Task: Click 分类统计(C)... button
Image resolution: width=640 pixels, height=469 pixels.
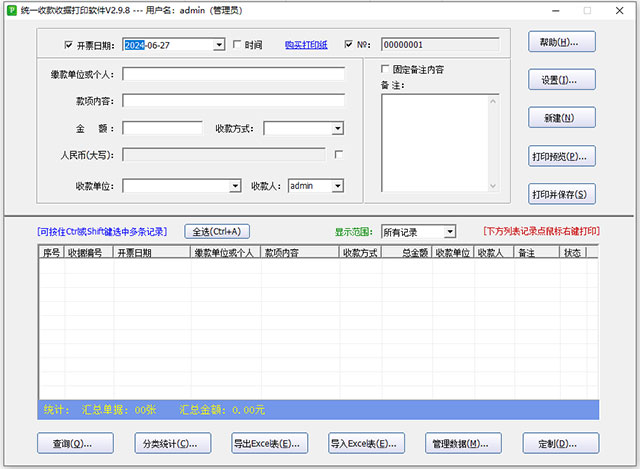Action: [173, 443]
